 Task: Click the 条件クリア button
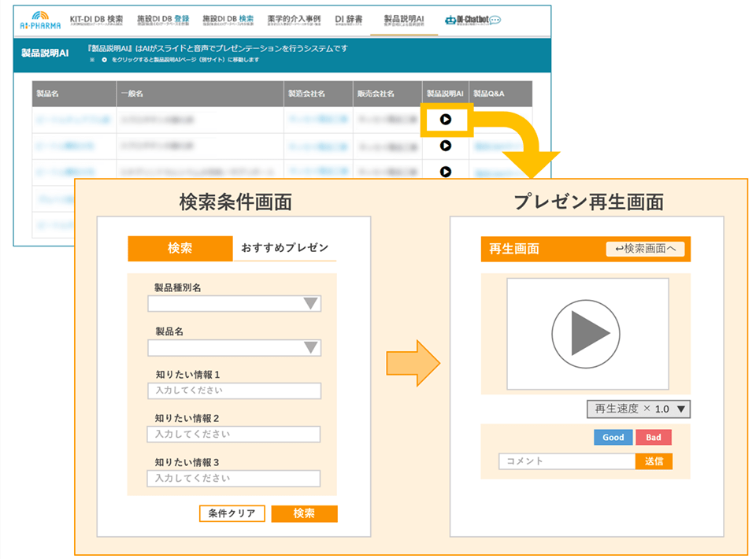(x=232, y=513)
